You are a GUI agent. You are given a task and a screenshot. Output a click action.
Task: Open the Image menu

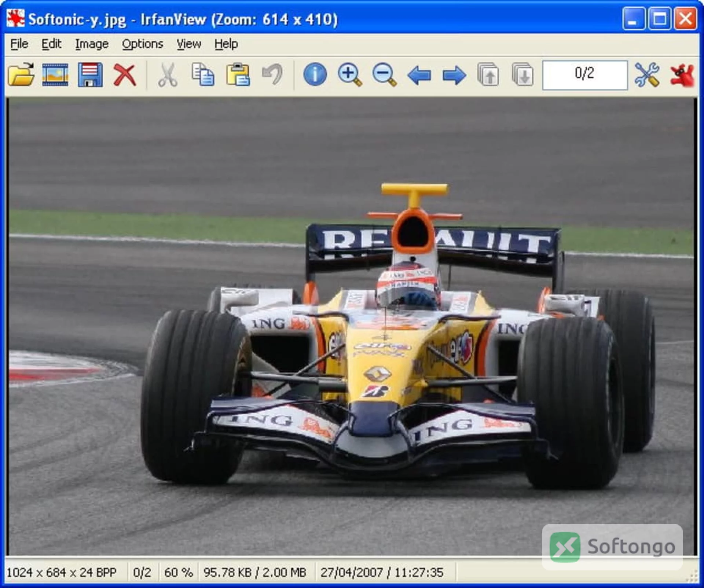[x=92, y=44]
